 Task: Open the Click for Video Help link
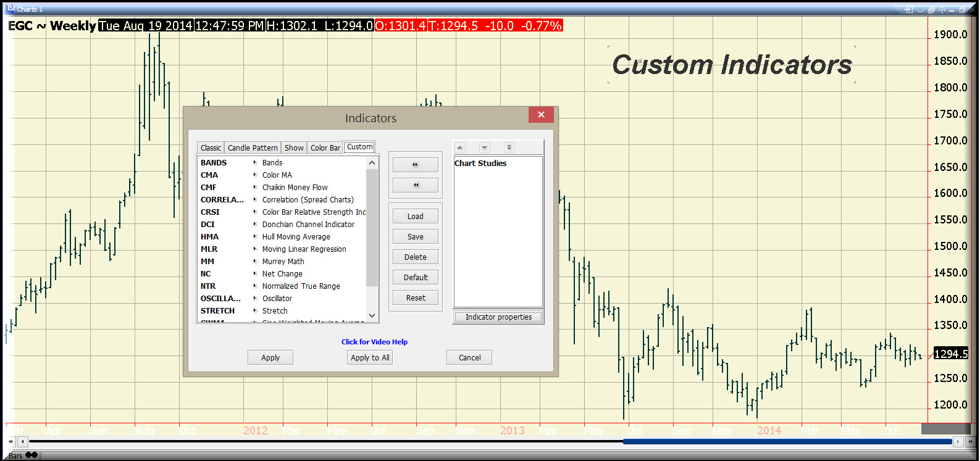(x=374, y=342)
